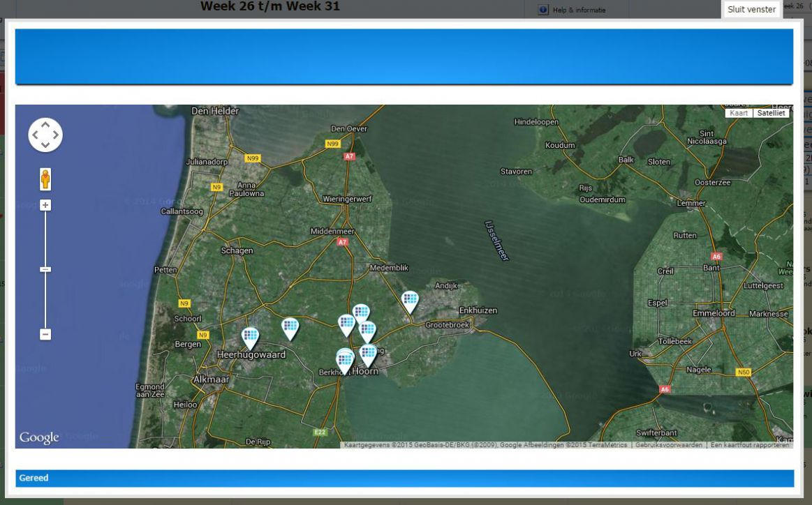
Task: Click the Schagen town label
Action: pos(237,250)
